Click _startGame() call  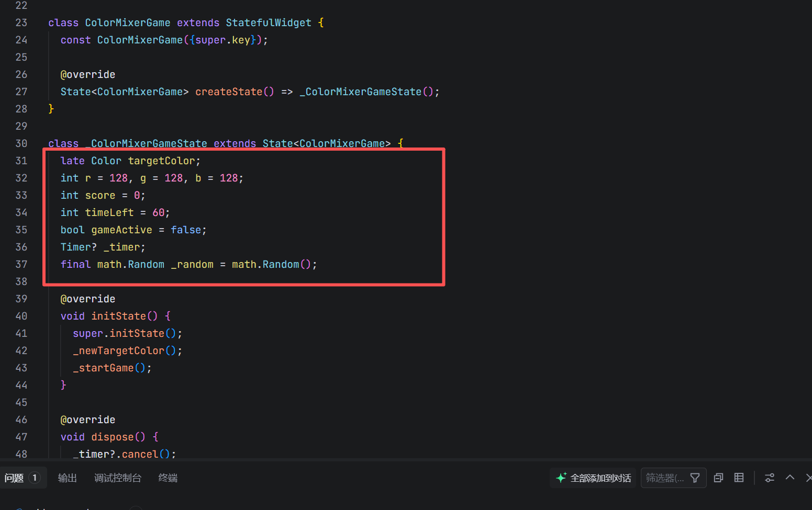109,368
